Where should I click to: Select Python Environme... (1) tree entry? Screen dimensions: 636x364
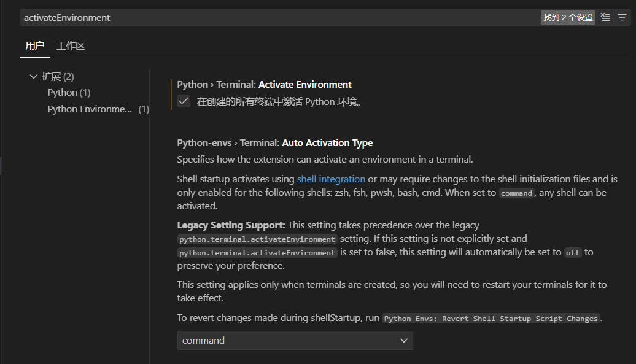click(x=98, y=109)
